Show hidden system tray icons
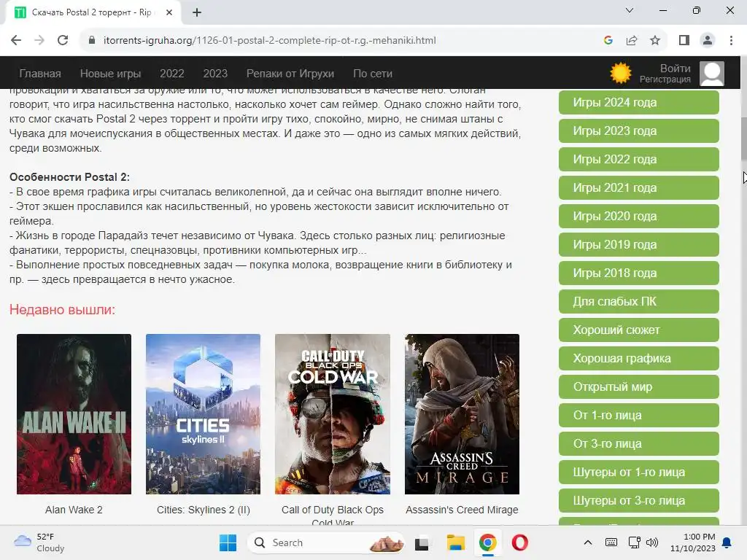Viewport: 747px width, 560px height. (x=588, y=542)
